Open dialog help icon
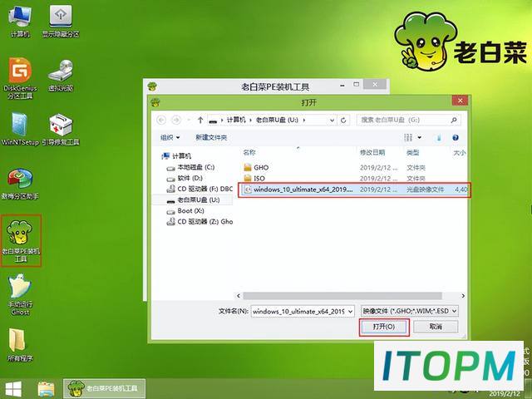The height and width of the screenshot is (399, 532). [456, 137]
